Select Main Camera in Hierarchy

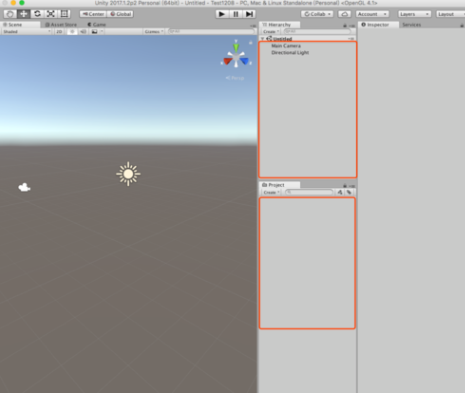pyautogui.click(x=286, y=46)
